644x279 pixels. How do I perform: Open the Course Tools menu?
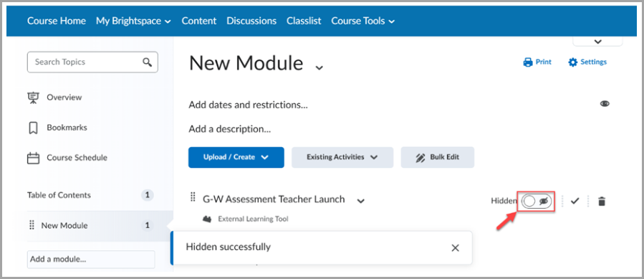click(x=362, y=21)
